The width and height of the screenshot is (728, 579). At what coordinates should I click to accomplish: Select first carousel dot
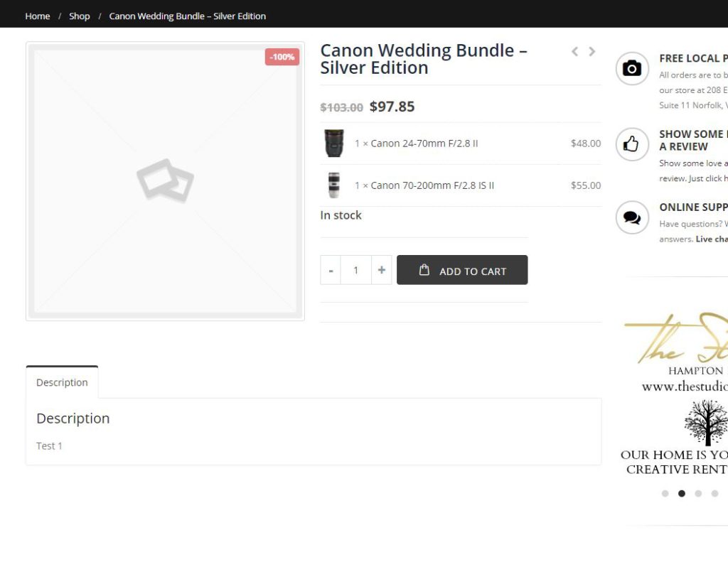pos(665,493)
